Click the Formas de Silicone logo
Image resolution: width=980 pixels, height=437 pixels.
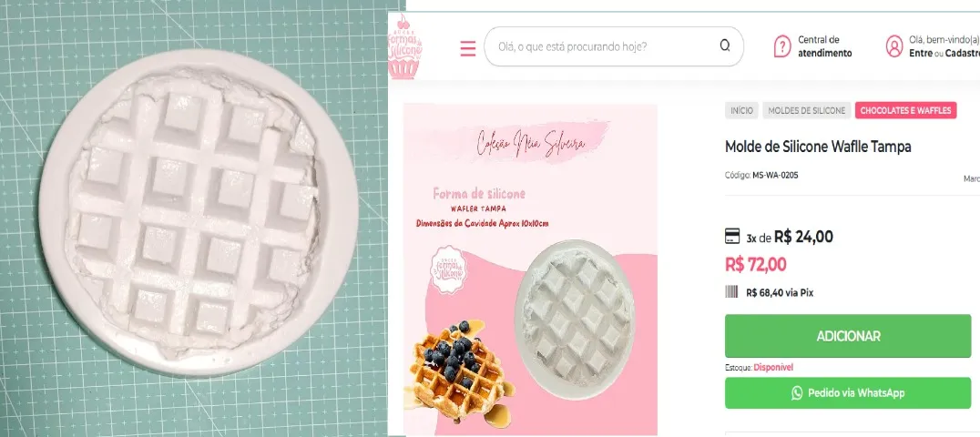405,47
